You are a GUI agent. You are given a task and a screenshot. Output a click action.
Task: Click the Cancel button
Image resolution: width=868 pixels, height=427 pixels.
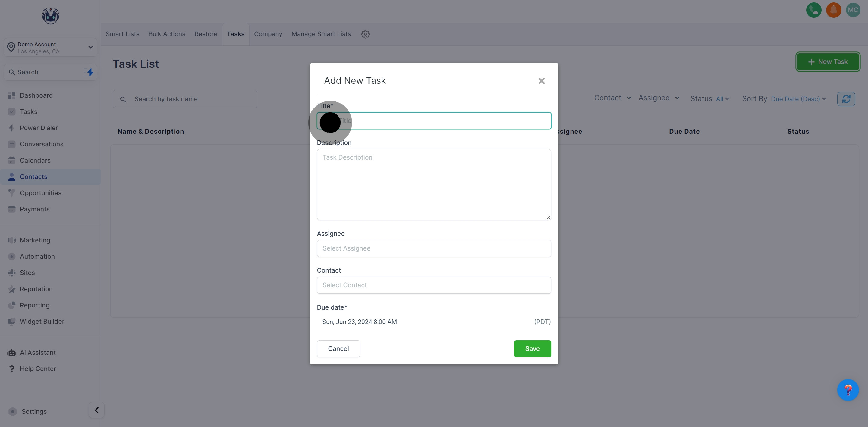[338, 348]
